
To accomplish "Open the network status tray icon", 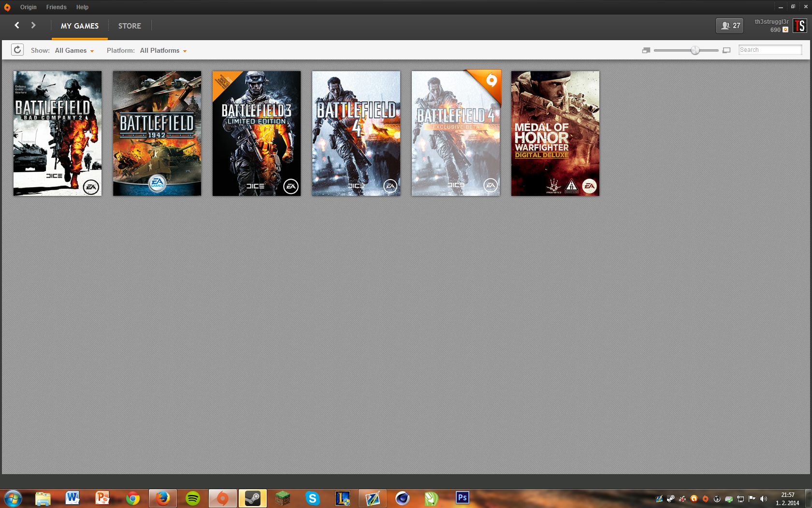I will click(740, 499).
